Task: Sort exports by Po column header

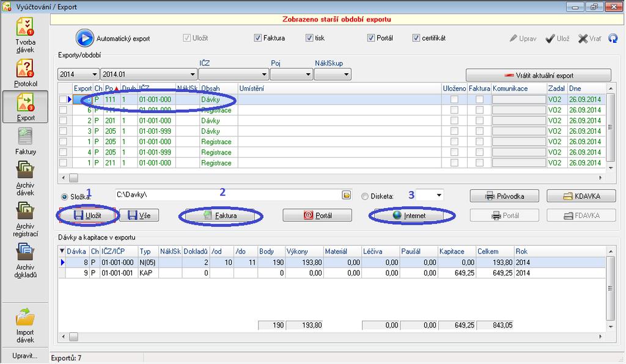Action: click(112, 89)
